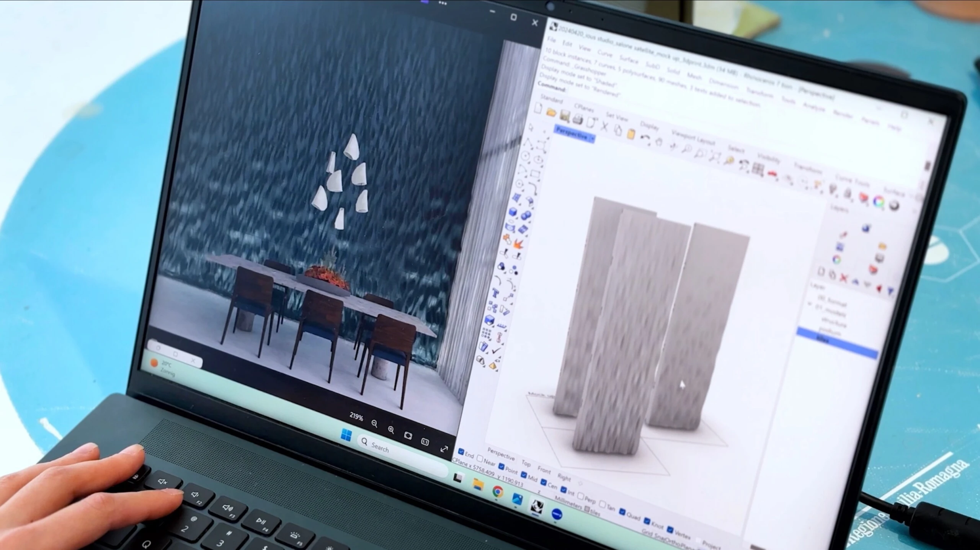980x550 pixels.
Task: Switch to the Top viewport tab
Action: coord(526,464)
